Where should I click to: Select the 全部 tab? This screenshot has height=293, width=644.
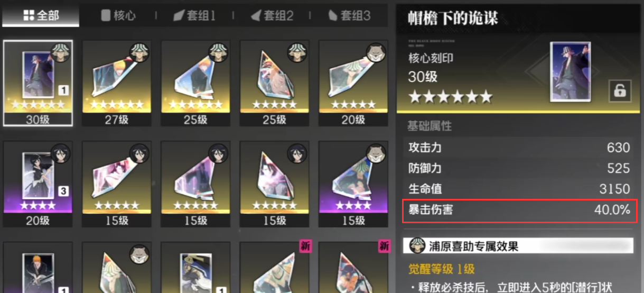pos(41,16)
